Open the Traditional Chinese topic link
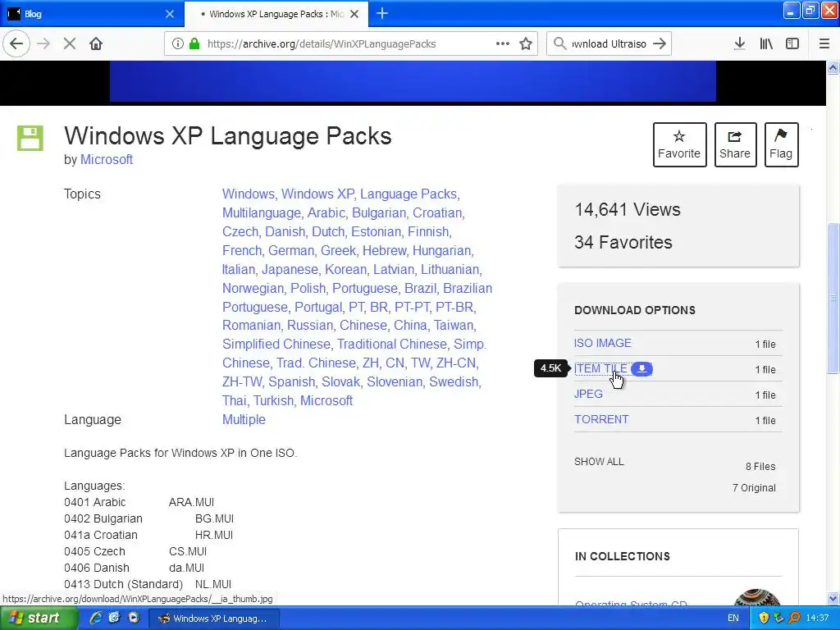Image resolution: width=840 pixels, height=630 pixels. (x=392, y=344)
